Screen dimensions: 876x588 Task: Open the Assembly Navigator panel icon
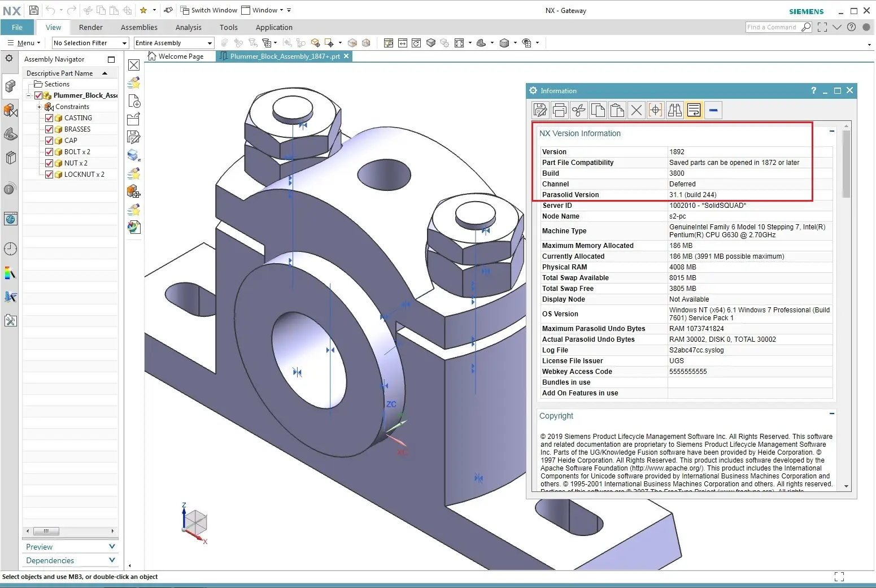pos(10,86)
